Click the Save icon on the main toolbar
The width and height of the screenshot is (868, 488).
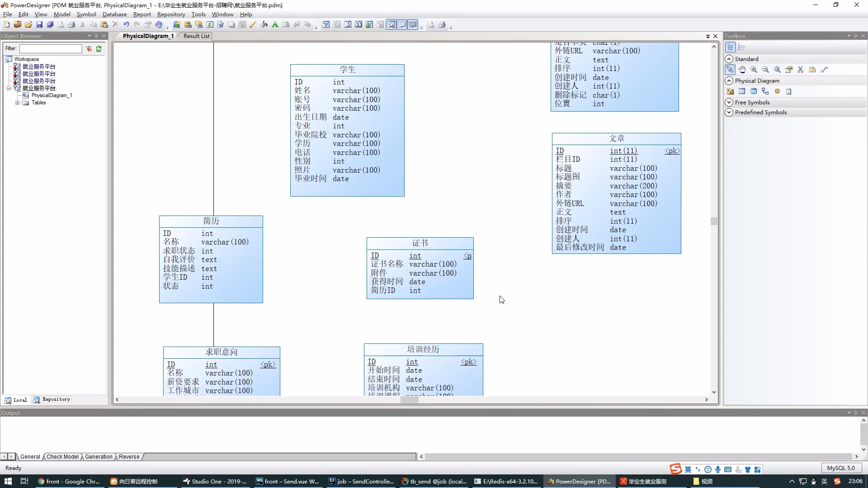pos(39,24)
